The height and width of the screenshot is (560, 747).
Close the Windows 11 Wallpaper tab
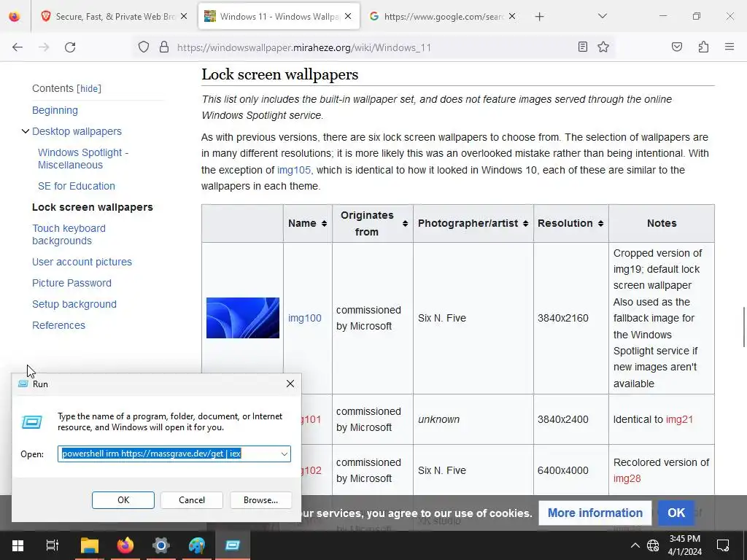348,17
